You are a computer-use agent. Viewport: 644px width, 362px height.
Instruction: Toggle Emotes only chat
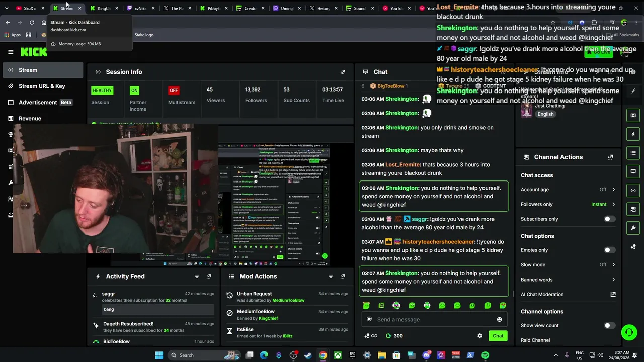[609, 250]
